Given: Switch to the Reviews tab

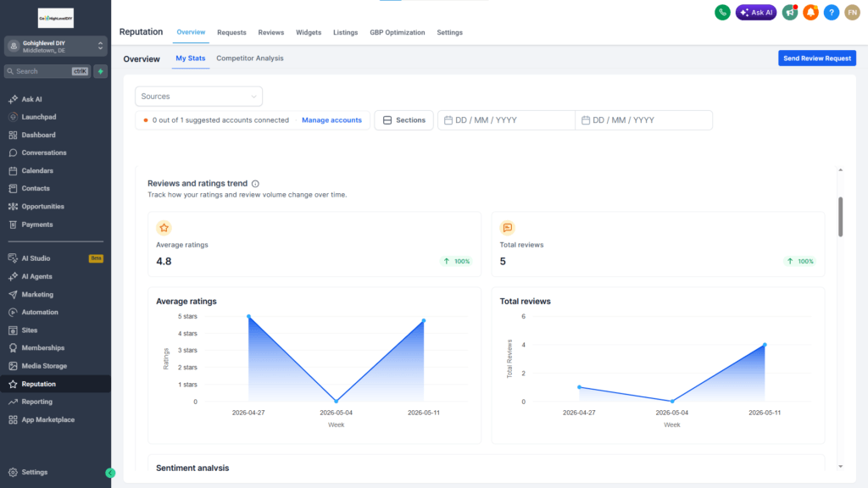Looking at the screenshot, I should [270, 33].
